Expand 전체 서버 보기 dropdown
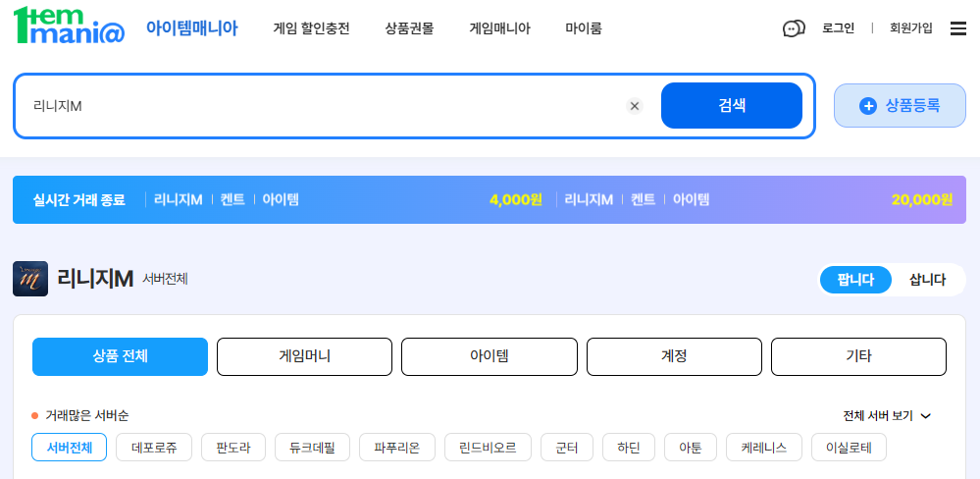This screenshot has width=980, height=479. [887, 416]
